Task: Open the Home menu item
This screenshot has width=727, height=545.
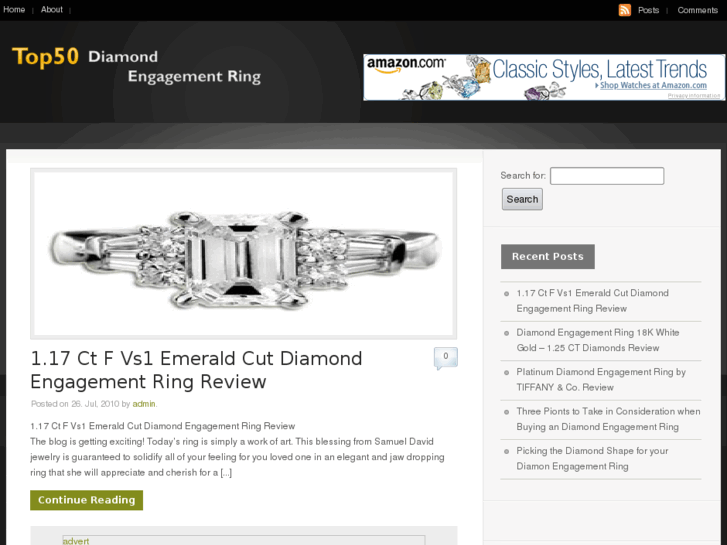Action: click(14, 9)
